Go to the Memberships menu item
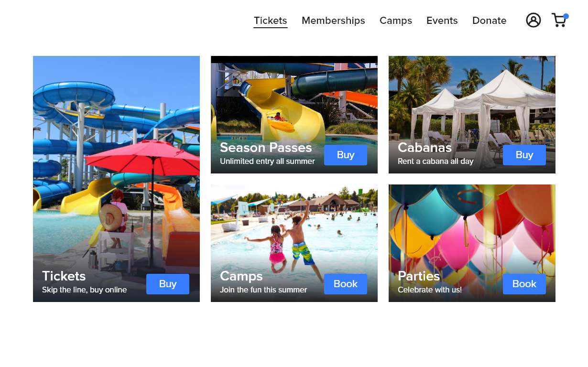 click(x=333, y=21)
